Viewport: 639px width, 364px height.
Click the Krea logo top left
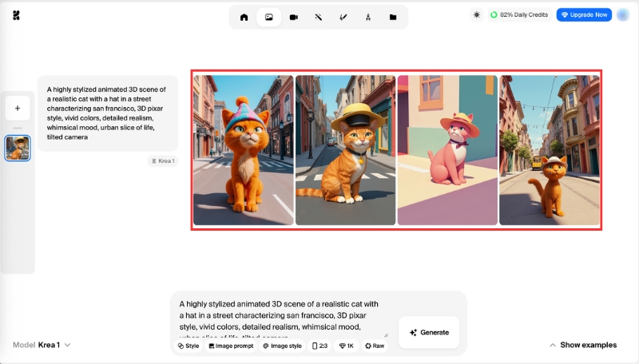tap(16, 15)
